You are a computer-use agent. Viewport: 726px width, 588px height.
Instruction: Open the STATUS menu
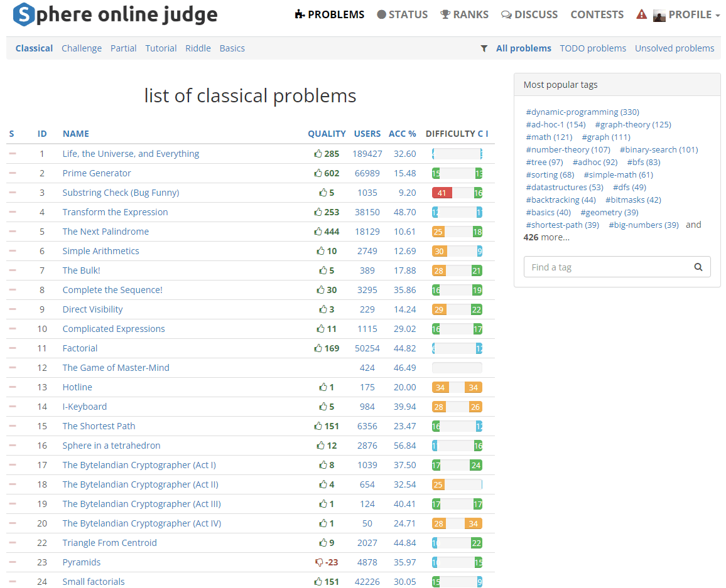tap(403, 15)
